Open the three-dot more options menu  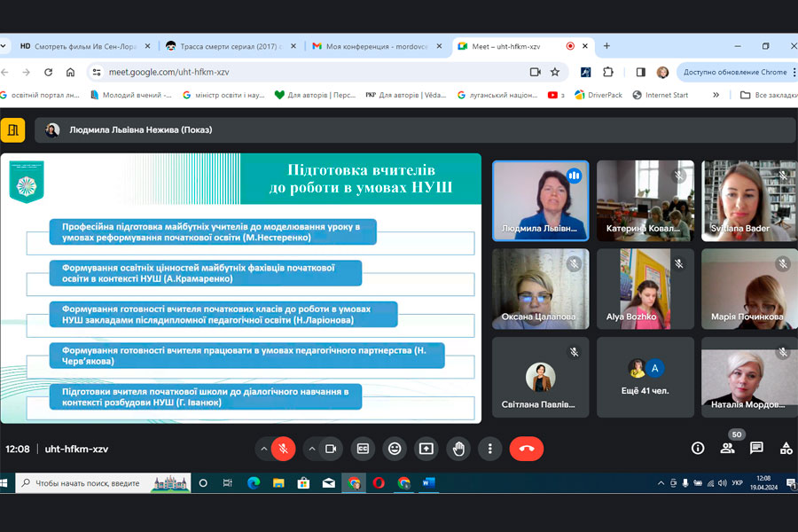(x=489, y=449)
